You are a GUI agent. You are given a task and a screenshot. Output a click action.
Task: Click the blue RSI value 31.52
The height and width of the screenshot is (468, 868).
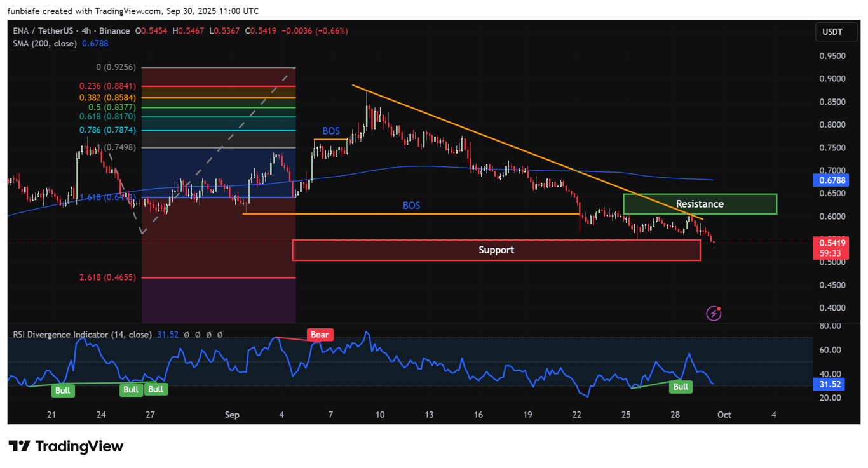click(x=168, y=334)
